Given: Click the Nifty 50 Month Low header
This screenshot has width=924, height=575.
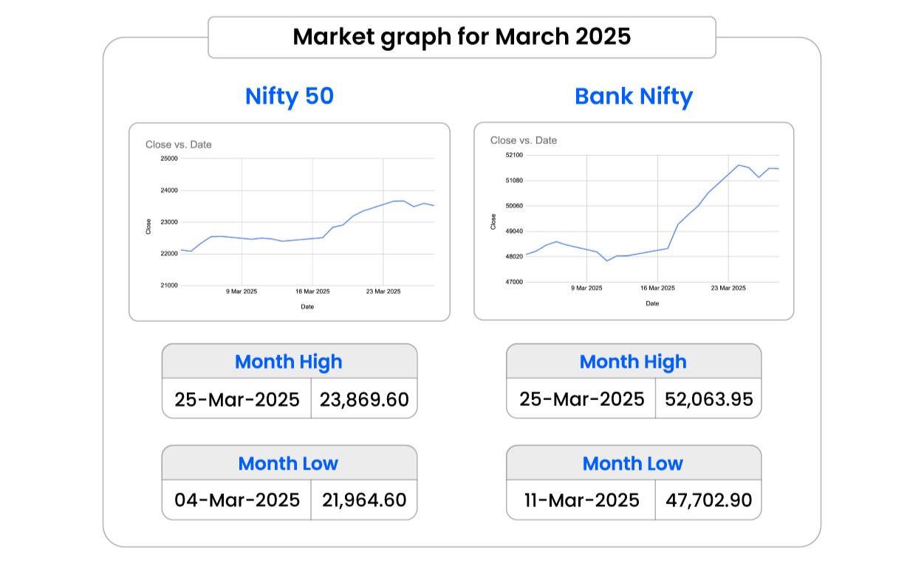Looking at the screenshot, I should [x=289, y=464].
